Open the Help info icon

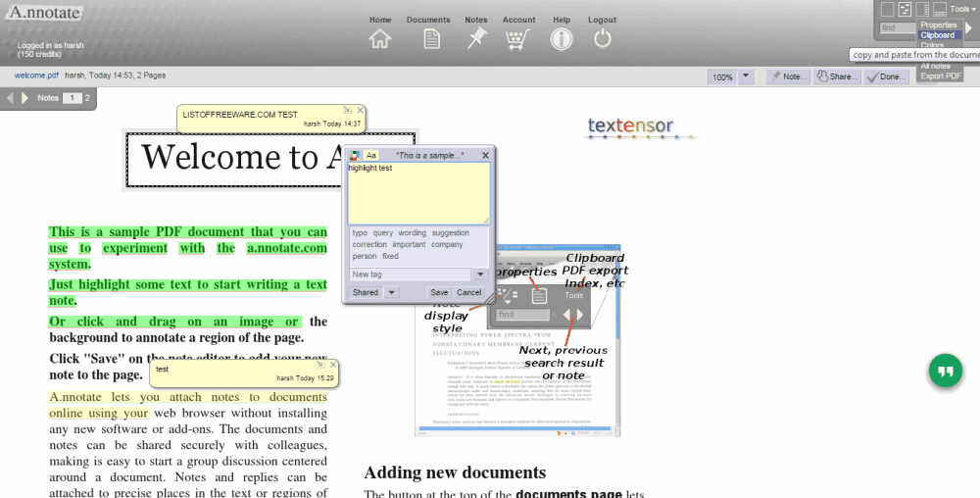tap(562, 39)
